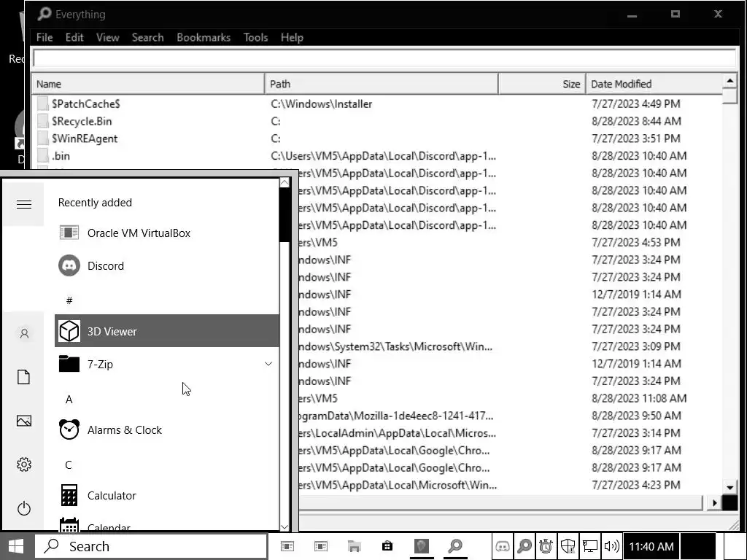This screenshot has height=560, width=747.
Task: Click the Start menu scroll up arrow
Action: (285, 182)
